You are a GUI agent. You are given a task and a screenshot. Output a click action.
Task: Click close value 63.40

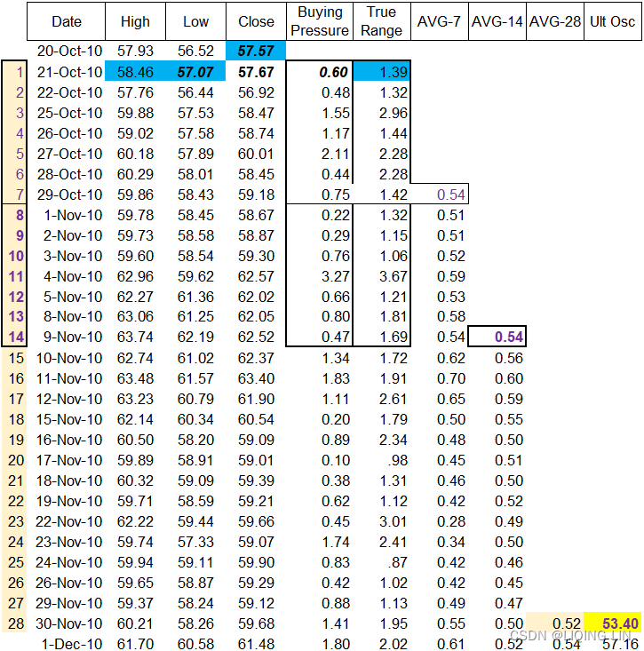(256, 378)
